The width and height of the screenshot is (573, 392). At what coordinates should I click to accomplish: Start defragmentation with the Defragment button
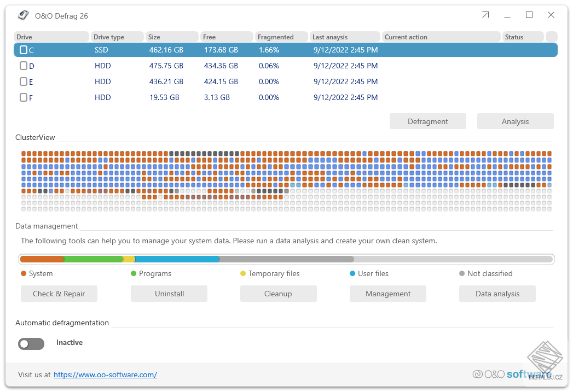pyautogui.click(x=427, y=121)
